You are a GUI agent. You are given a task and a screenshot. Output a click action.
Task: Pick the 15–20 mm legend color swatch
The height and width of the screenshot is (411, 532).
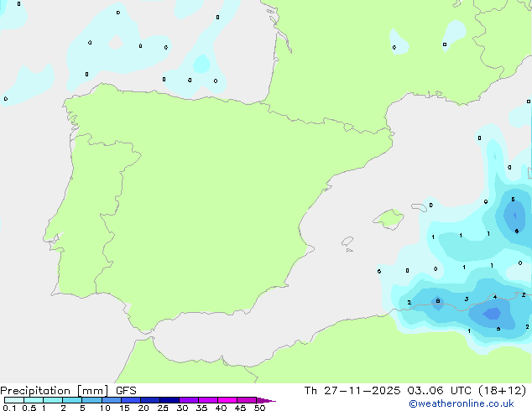pyautogui.click(x=131, y=400)
